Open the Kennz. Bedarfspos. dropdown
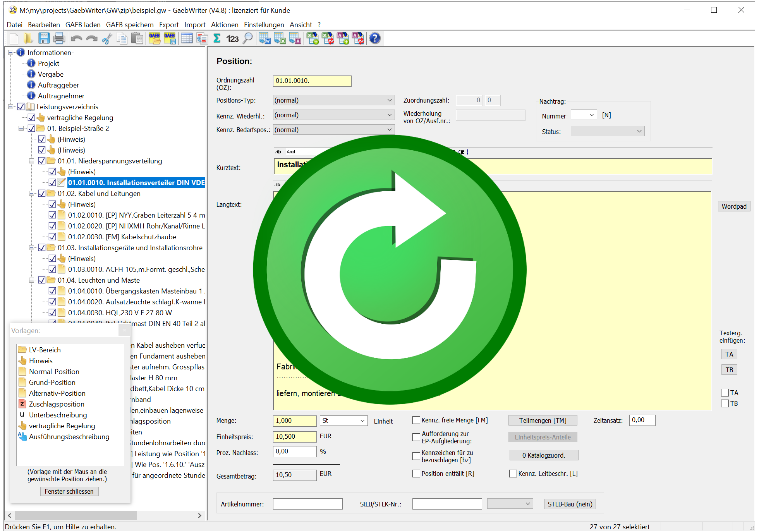Viewport: 759px width, 532px height. pos(334,130)
